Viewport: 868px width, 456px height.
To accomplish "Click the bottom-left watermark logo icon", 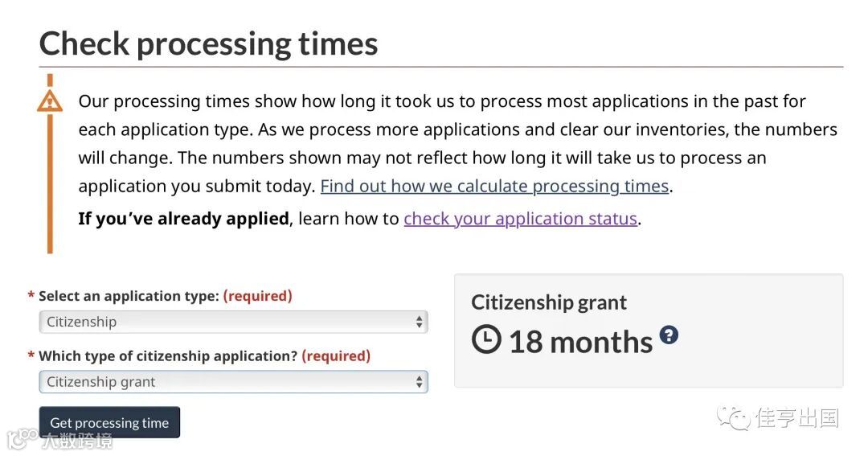I will tap(22, 438).
